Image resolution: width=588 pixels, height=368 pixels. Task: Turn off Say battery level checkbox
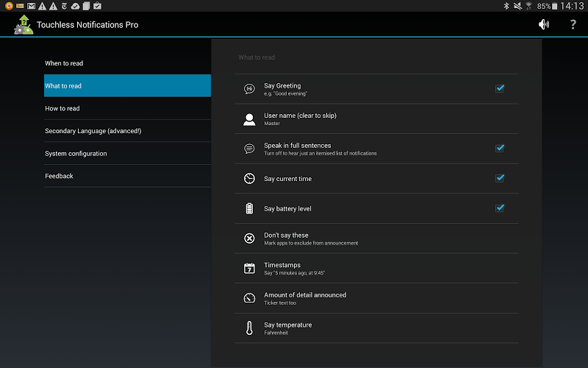coord(500,208)
